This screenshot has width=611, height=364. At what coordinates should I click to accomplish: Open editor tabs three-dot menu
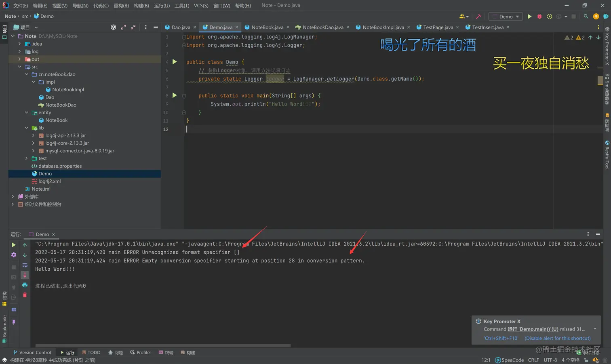click(x=598, y=27)
